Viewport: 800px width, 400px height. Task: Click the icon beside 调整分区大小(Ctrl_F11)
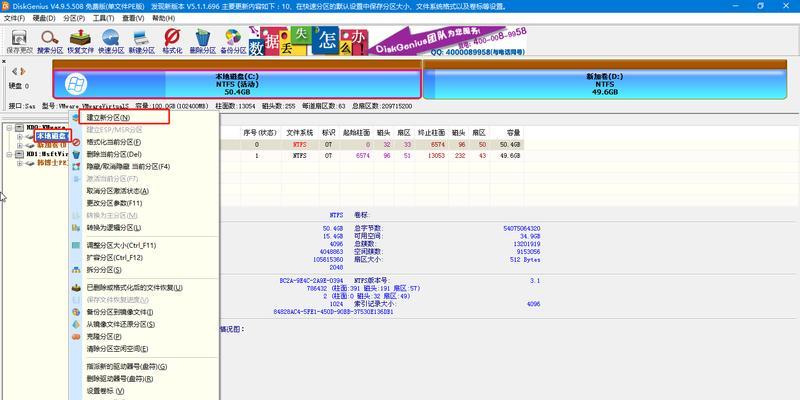click(x=76, y=245)
